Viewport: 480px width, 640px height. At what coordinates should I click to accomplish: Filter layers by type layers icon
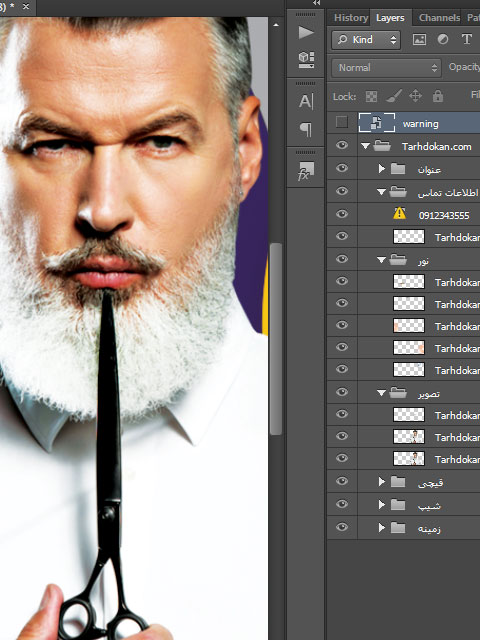(x=467, y=39)
